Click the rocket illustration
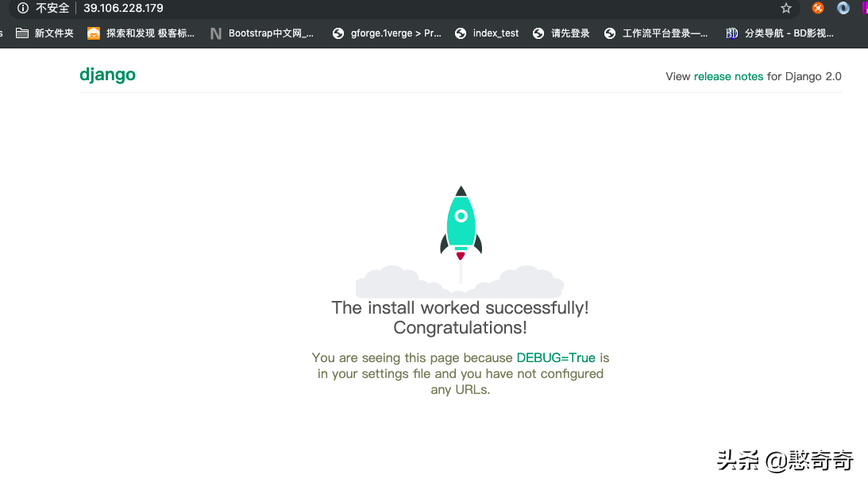 pyautogui.click(x=461, y=224)
